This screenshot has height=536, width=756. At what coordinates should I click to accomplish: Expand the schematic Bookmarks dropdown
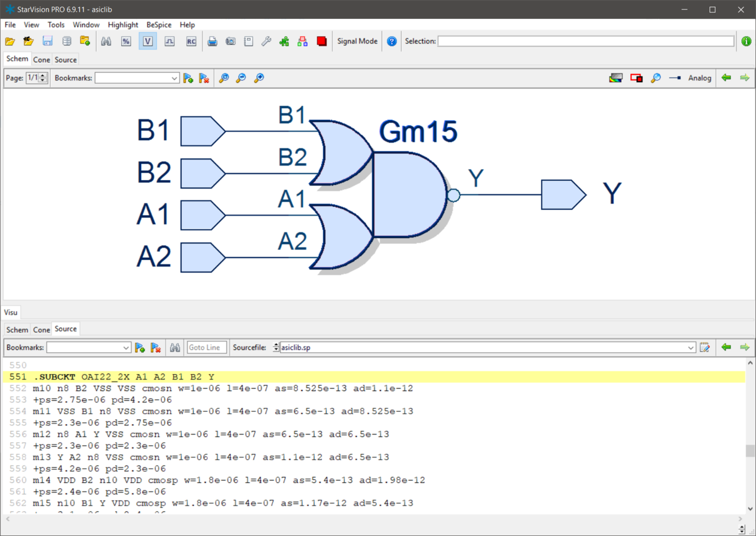point(174,78)
